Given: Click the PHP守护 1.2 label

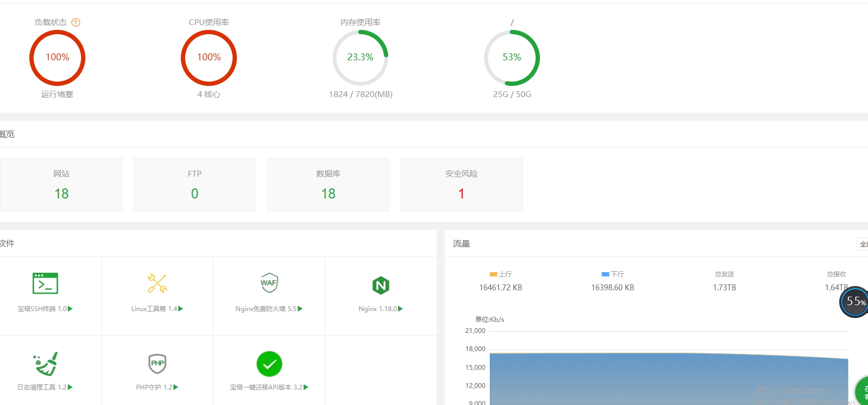Looking at the screenshot, I should (x=154, y=387).
